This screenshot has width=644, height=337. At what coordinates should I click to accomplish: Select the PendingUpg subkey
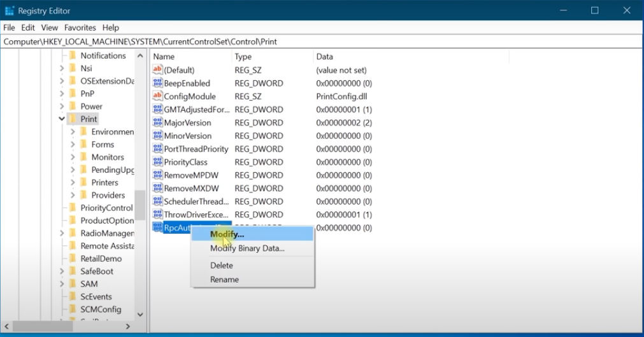[x=113, y=169]
